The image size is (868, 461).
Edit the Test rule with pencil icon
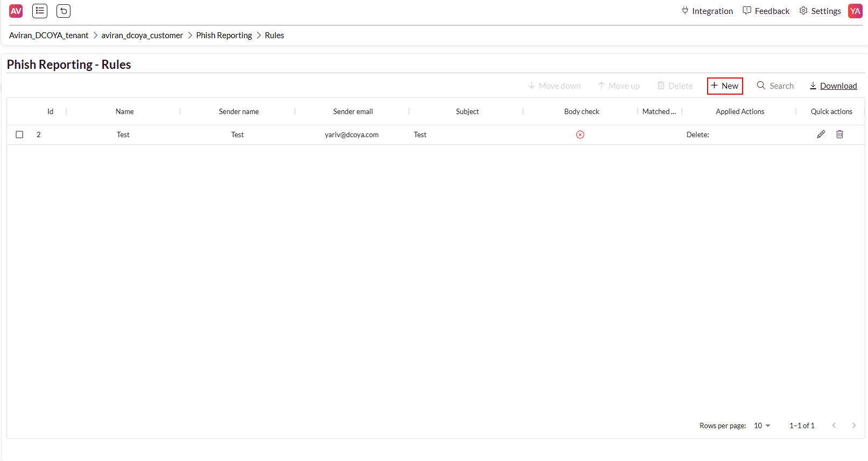tap(821, 134)
